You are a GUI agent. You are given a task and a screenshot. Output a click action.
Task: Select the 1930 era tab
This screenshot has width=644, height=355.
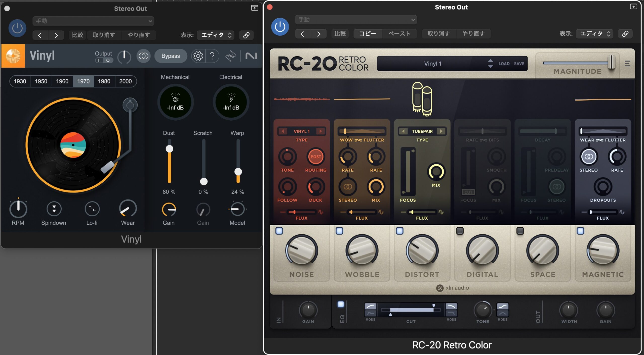point(20,81)
